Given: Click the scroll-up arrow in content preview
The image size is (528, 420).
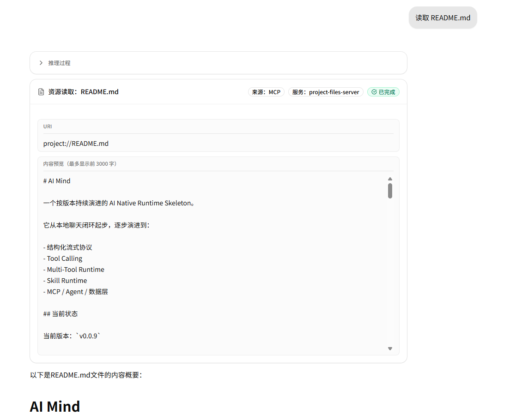Looking at the screenshot, I should pyautogui.click(x=390, y=179).
